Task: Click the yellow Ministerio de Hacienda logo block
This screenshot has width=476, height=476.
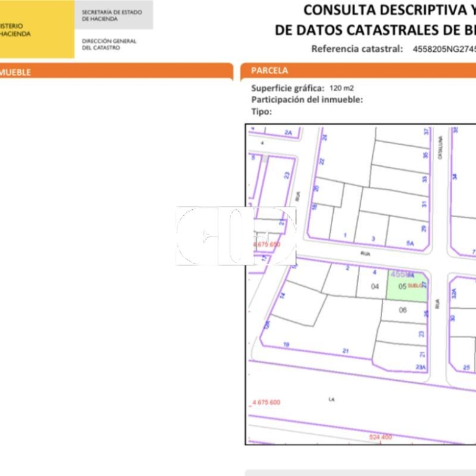Action: click(x=37, y=29)
